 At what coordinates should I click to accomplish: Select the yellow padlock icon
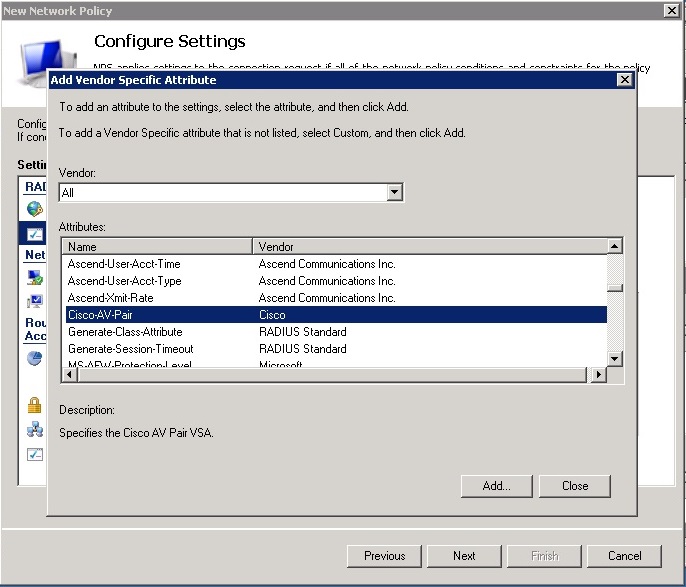click(x=35, y=405)
